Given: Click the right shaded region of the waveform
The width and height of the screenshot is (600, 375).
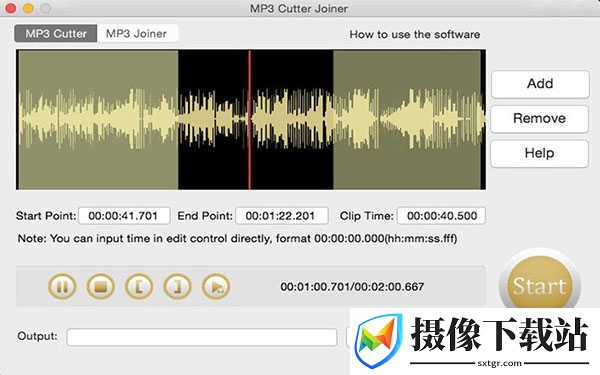Looking at the screenshot, I should [x=407, y=119].
